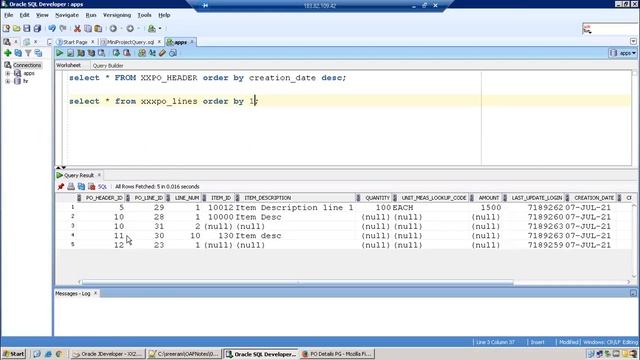Click the SQL link in Query Result toolbar
640x360 pixels.
[102, 187]
